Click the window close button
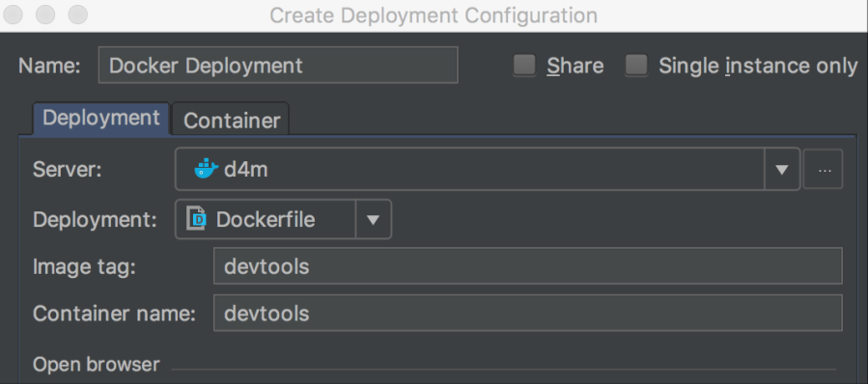 pos(14,14)
